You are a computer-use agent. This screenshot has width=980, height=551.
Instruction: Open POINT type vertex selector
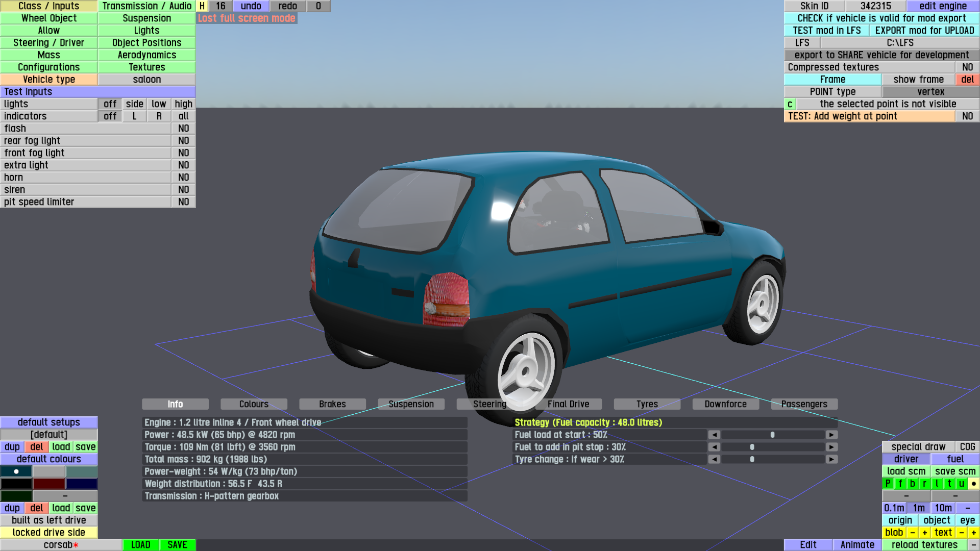(930, 92)
